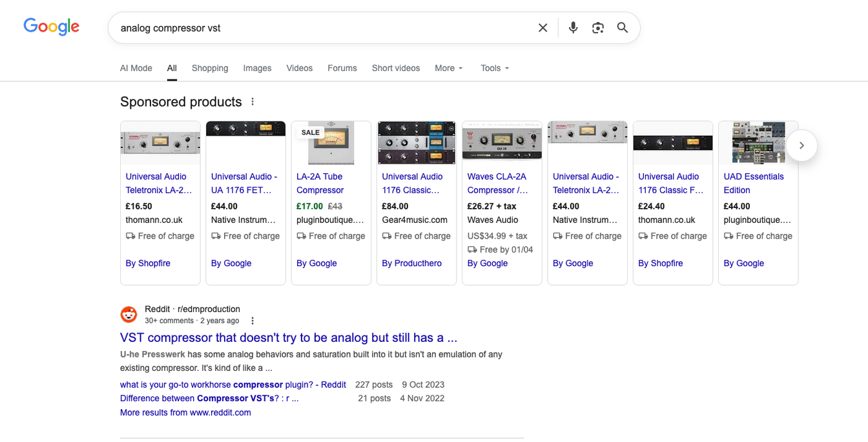Click the £17.00 sale price
868x442 pixels.
click(310, 206)
